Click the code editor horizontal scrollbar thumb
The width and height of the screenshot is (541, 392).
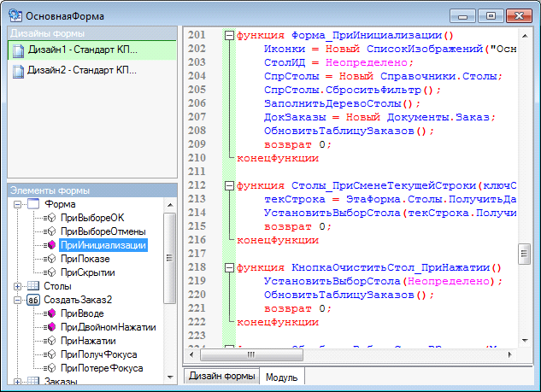(x=251, y=354)
